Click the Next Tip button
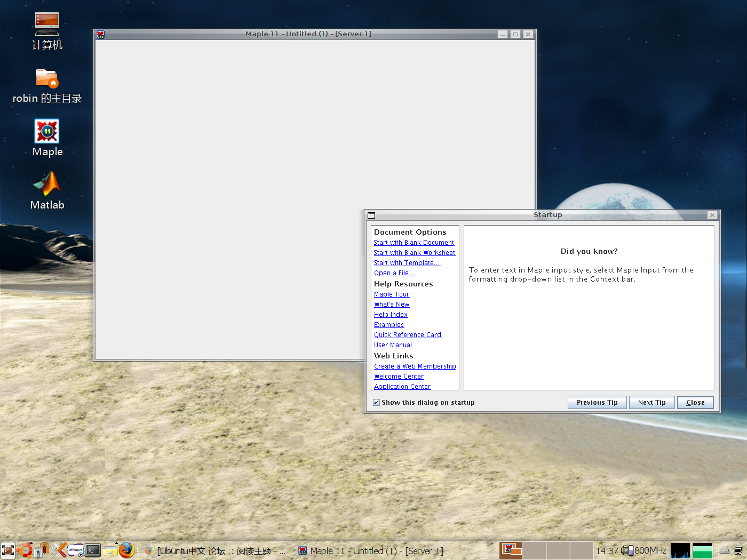 point(652,403)
